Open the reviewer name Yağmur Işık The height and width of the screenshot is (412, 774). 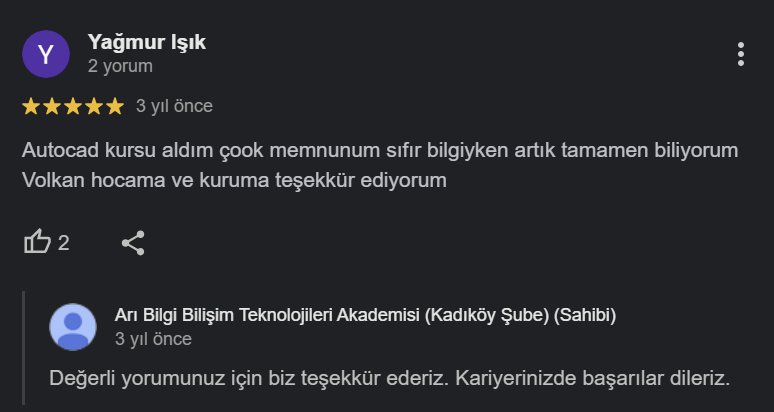point(146,42)
